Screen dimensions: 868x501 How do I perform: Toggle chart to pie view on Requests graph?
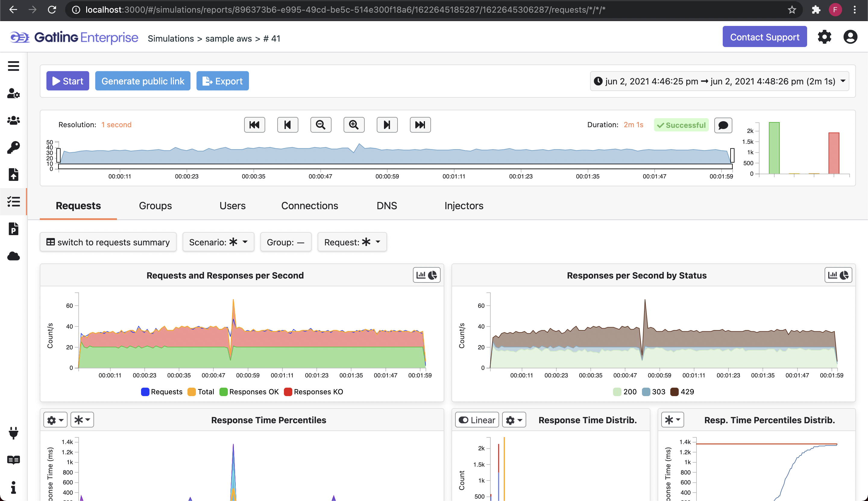pos(433,275)
